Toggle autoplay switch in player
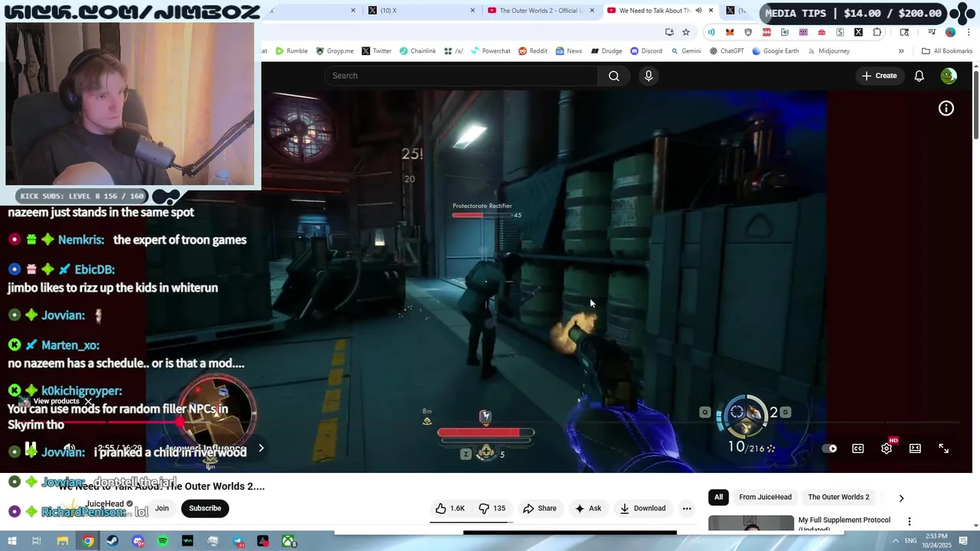980x551 pixels. (x=830, y=448)
